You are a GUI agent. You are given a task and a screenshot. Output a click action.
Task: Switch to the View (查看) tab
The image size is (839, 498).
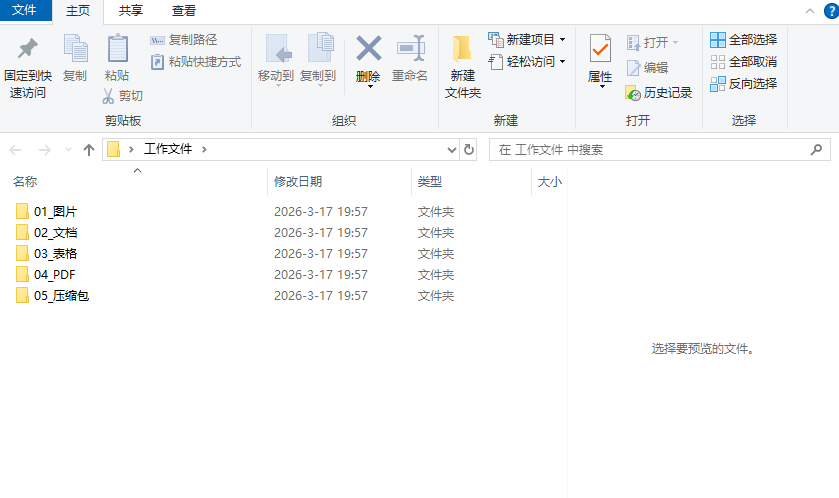(184, 11)
